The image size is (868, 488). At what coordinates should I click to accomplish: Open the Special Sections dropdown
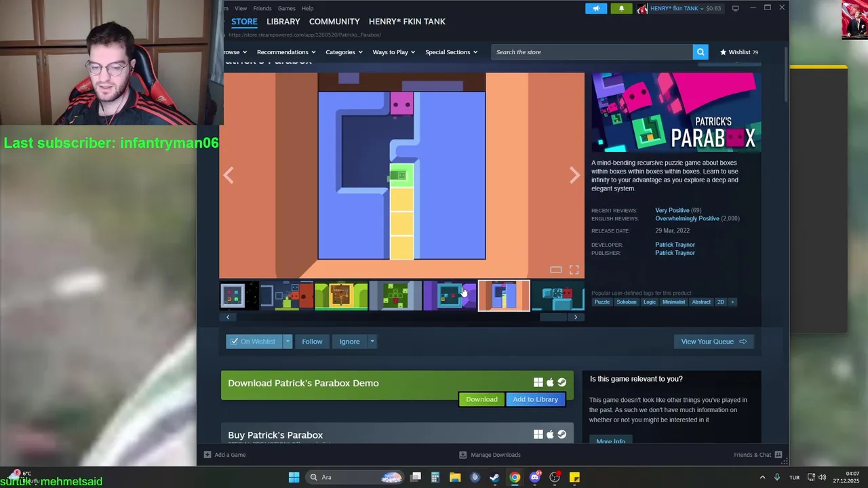coord(451,52)
